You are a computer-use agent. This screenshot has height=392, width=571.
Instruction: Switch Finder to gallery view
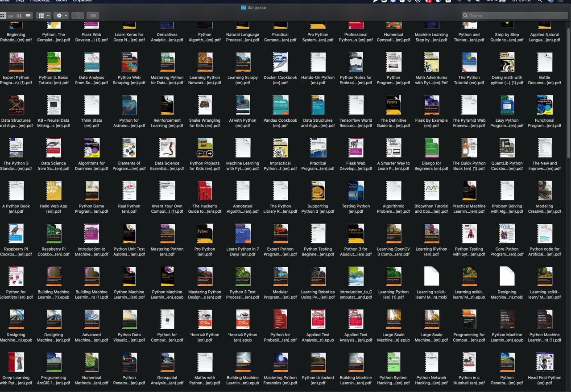point(29,16)
